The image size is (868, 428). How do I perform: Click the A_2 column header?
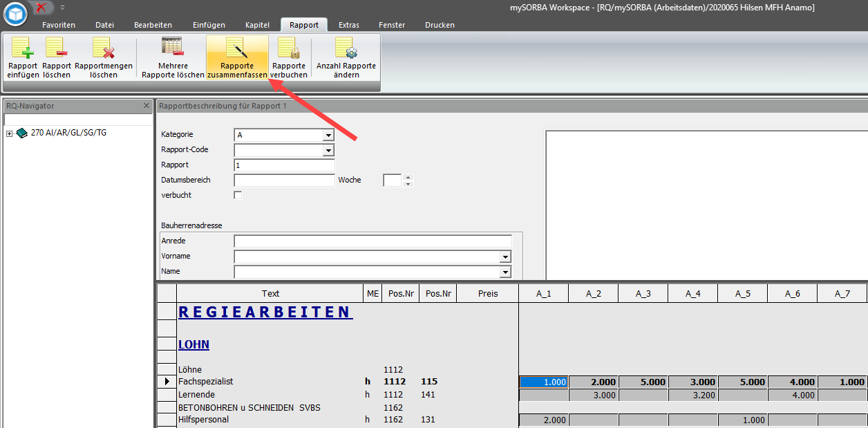(594, 294)
